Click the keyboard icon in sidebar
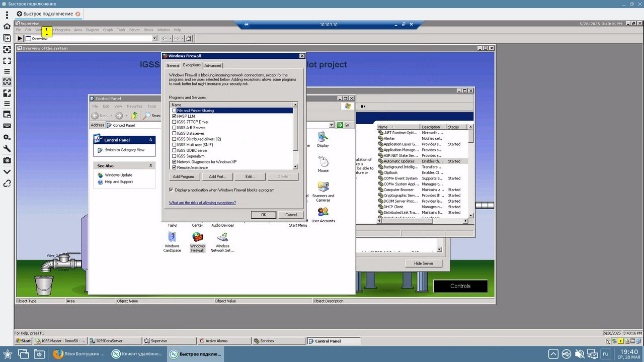This screenshot has width=644, height=362. pos(7,126)
